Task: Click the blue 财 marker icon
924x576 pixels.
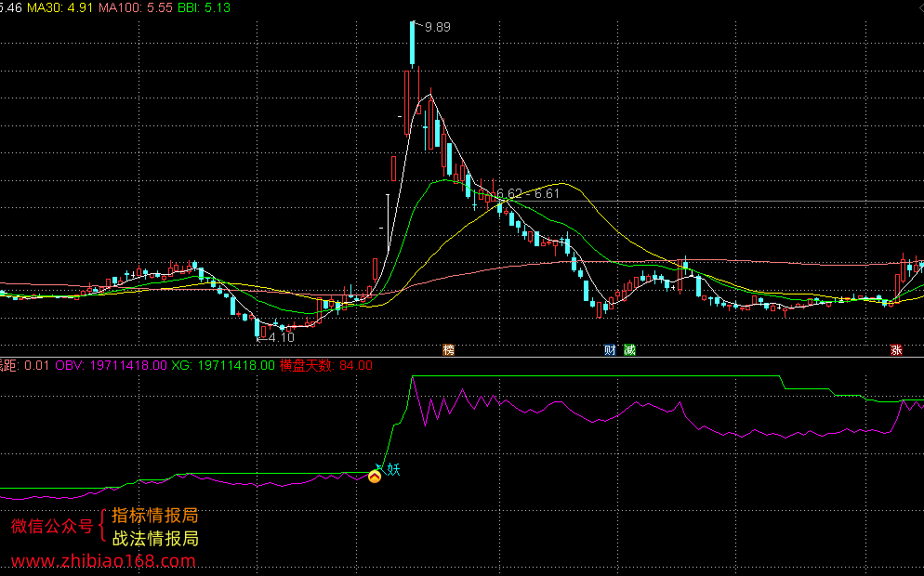Action: pyautogui.click(x=610, y=350)
